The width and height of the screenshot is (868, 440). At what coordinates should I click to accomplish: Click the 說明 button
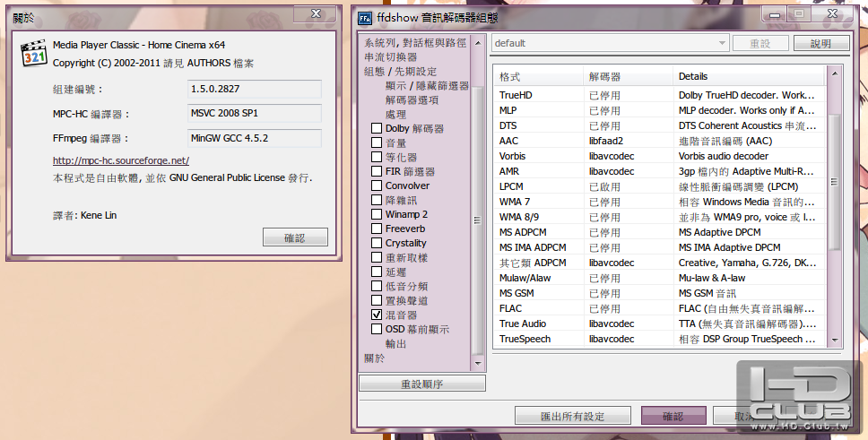821,43
